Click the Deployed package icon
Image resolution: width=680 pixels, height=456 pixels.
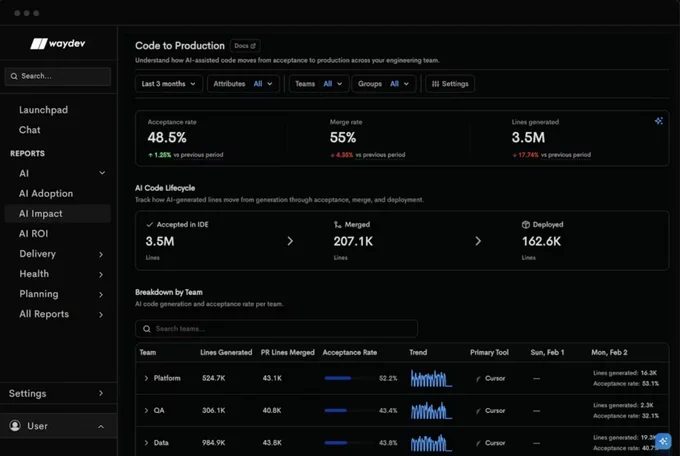pyautogui.click(x=526, y=224)
